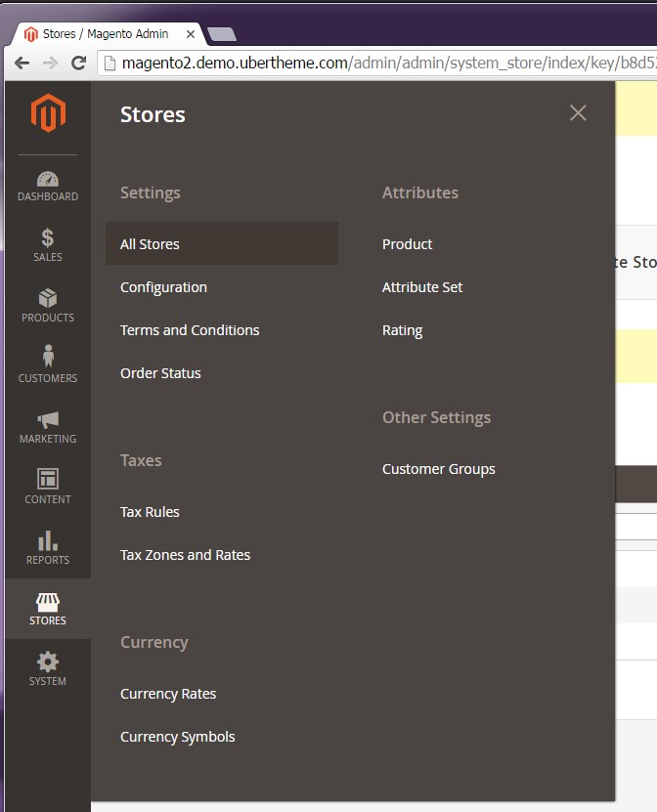Open Tax Rules
This screenshot has height=812, width=657.
[150, 512]
